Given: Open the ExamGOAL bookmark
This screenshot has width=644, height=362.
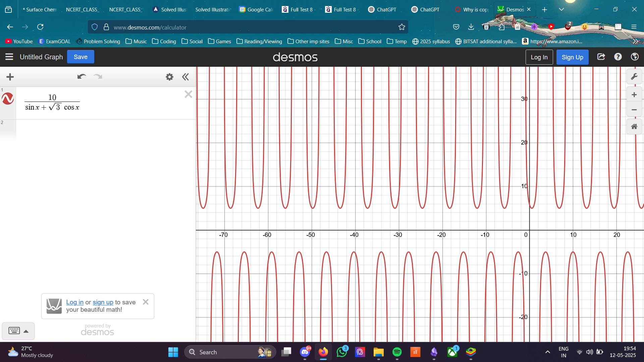Looking at the screenshot, I should point(54,41).
